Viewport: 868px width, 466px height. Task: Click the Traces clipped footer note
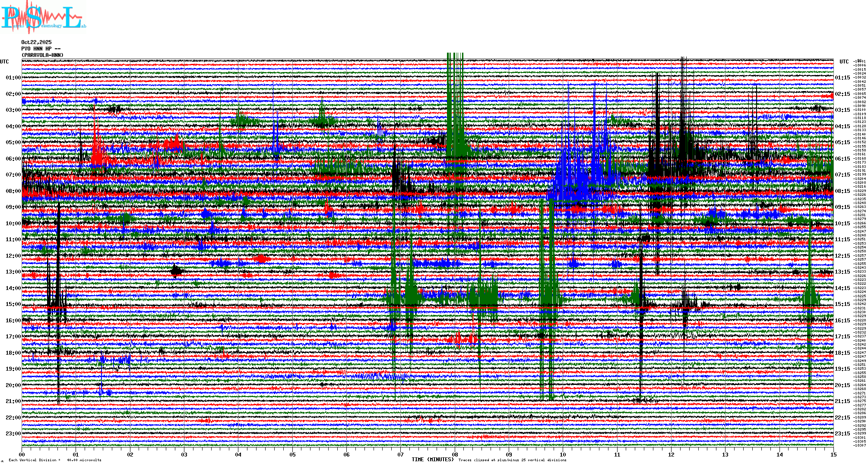click(x=512, y=460)
